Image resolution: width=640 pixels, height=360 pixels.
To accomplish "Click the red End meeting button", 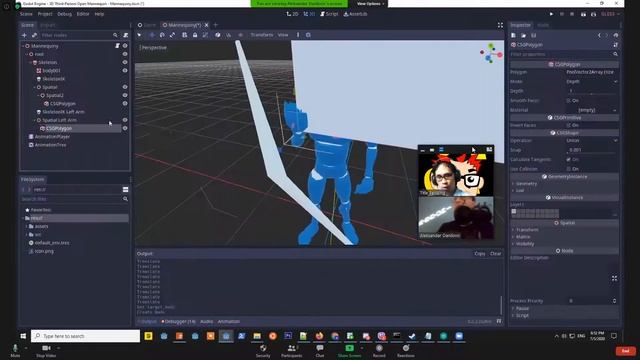I will point(625,351).
